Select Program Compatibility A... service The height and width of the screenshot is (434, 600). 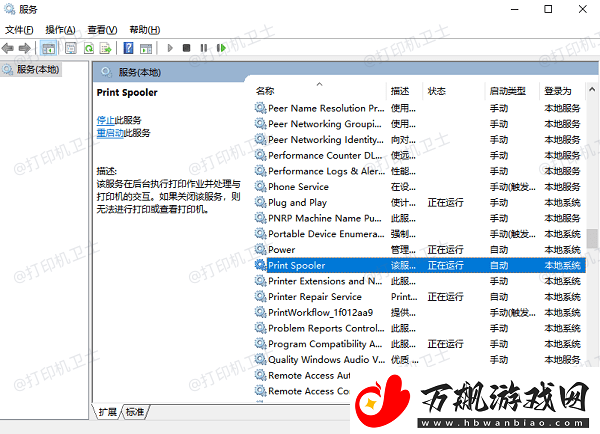coord(420,344)
